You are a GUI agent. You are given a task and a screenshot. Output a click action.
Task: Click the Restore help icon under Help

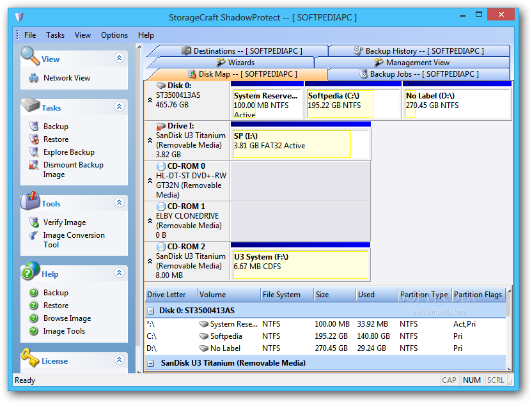[34, 306]
